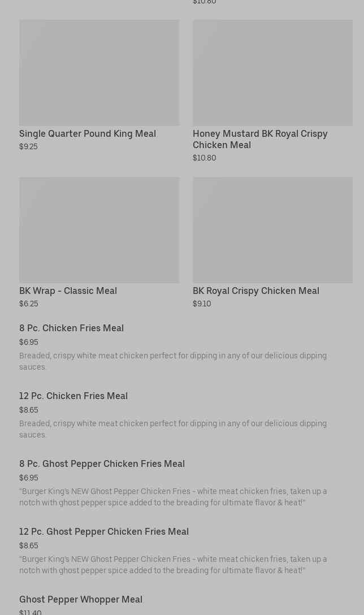Image resolution: width=364 pixels, height=615 pixels.
Task: Choose the BK Royal Crispy Chicken Meal title
Action: tap(256, 291)
